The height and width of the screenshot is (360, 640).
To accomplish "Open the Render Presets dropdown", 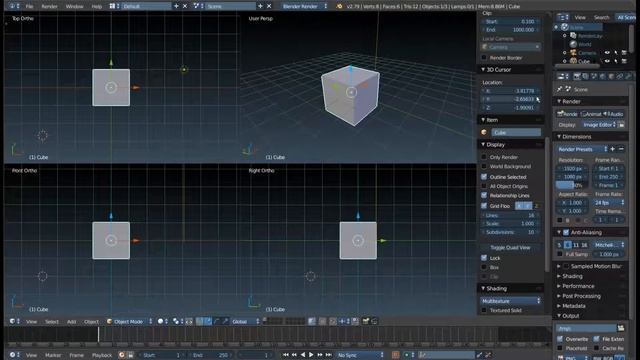I will (x=582, y=149).
